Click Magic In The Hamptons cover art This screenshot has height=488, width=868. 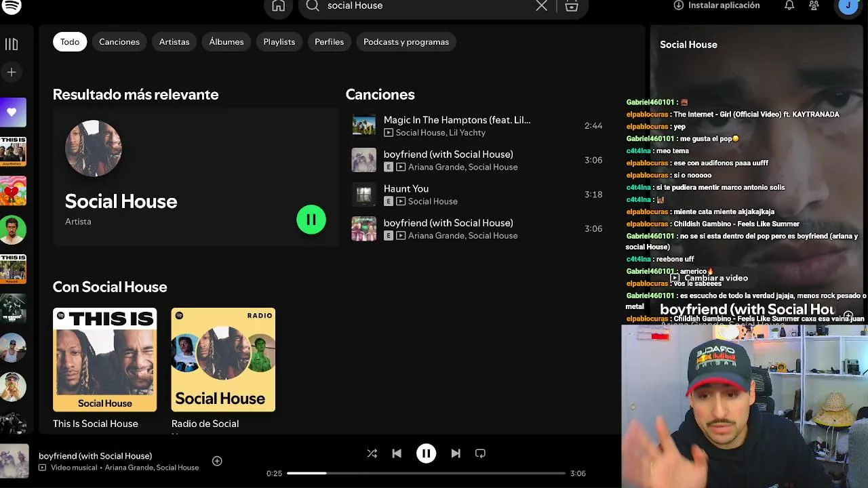tap(363, 125)
